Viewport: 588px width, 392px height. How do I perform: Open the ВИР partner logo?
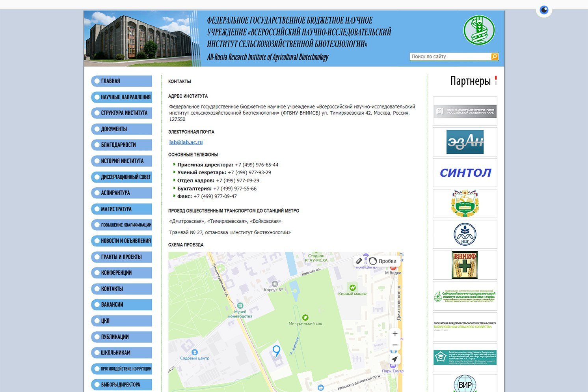click(465, 383)
